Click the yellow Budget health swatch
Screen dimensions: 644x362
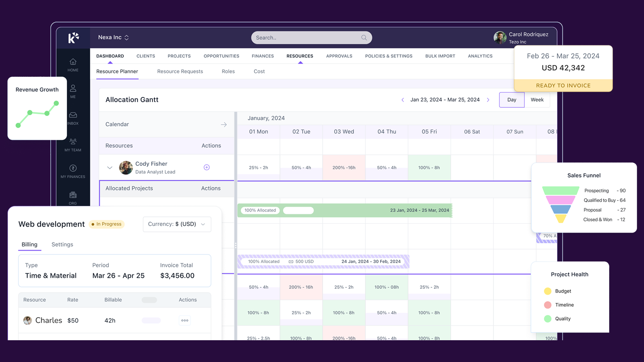(547, 291)
